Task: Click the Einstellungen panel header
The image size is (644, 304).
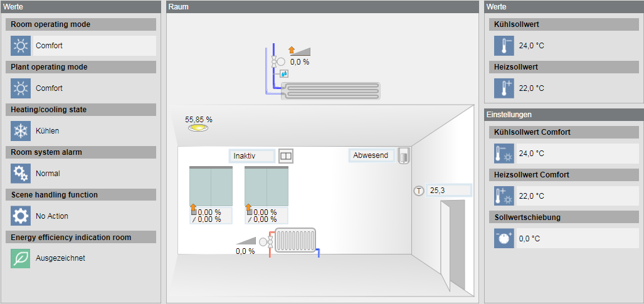Action: coord(563,115)
